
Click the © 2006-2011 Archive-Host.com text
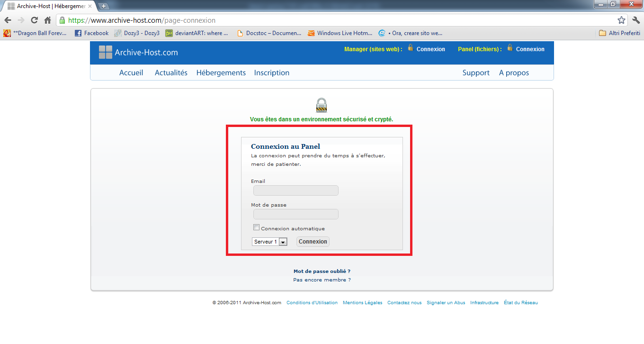coord(247,303)
